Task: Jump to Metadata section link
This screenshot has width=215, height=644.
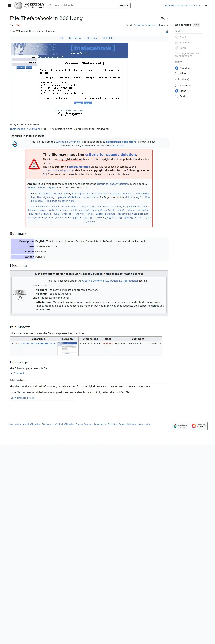Action: click(x=108, y=38)
